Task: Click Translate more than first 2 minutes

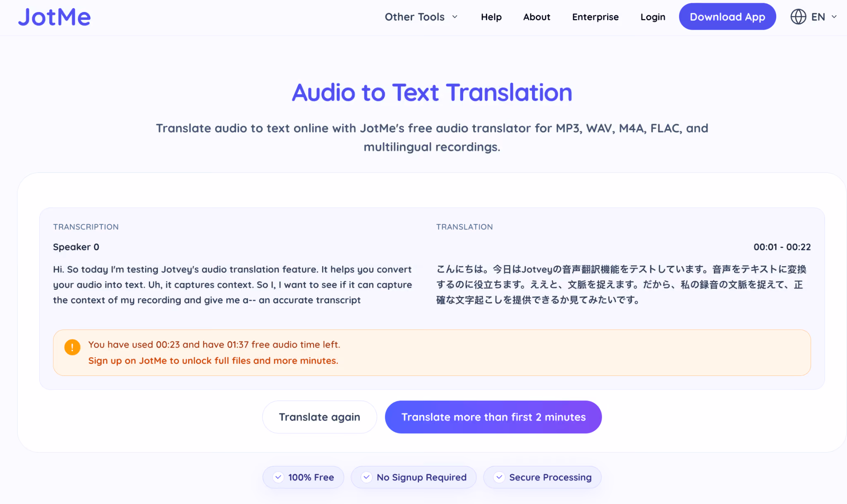Action: click(x=493, y=417)
